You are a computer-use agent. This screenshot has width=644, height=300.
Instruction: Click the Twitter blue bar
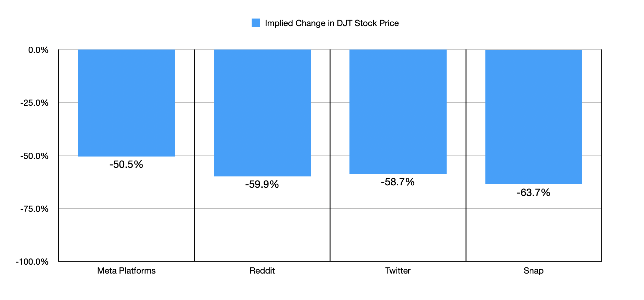pos(398,112)
